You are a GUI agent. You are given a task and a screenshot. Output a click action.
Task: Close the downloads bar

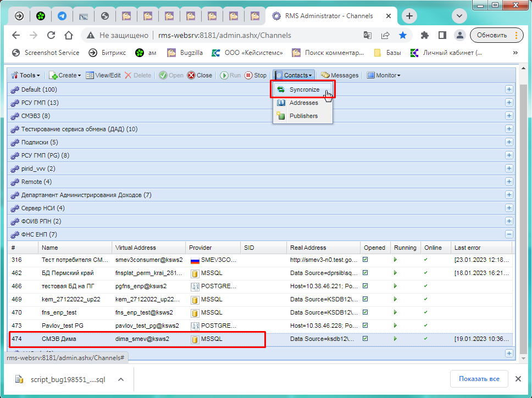point(518,379)
